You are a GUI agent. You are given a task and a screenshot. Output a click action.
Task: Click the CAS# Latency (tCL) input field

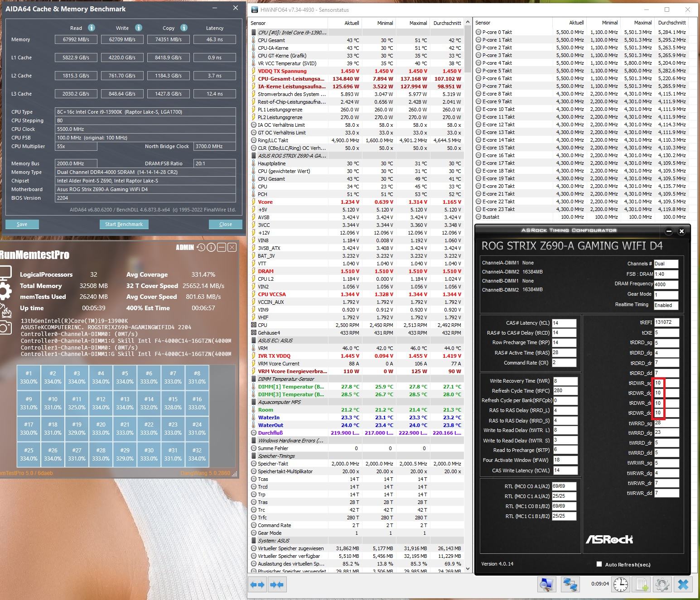point(564,323)
